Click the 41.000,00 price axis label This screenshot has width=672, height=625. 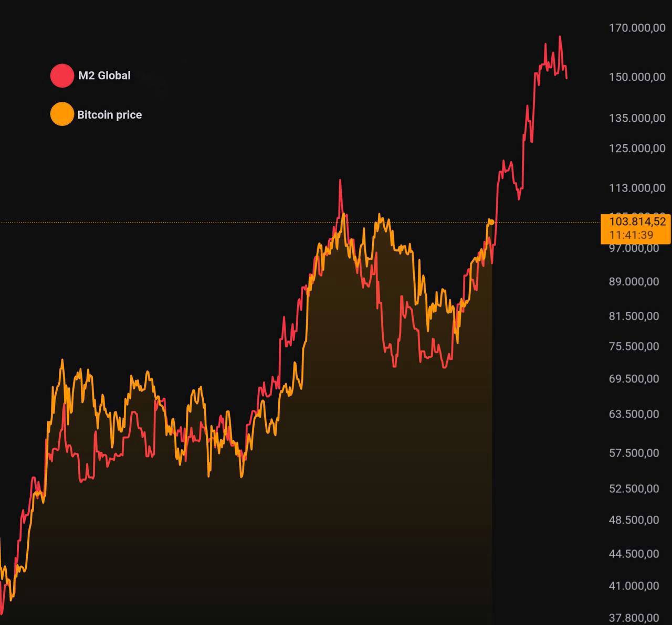[634, 586]
